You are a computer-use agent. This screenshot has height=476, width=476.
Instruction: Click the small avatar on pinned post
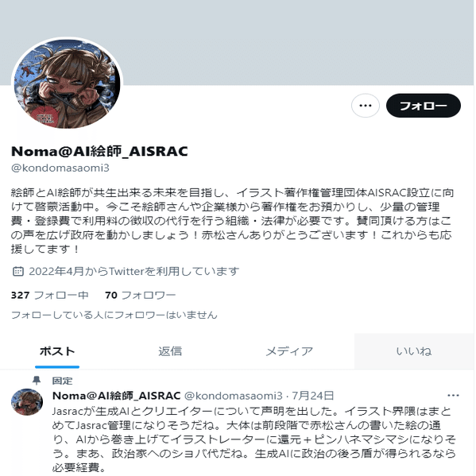point(27,401)
